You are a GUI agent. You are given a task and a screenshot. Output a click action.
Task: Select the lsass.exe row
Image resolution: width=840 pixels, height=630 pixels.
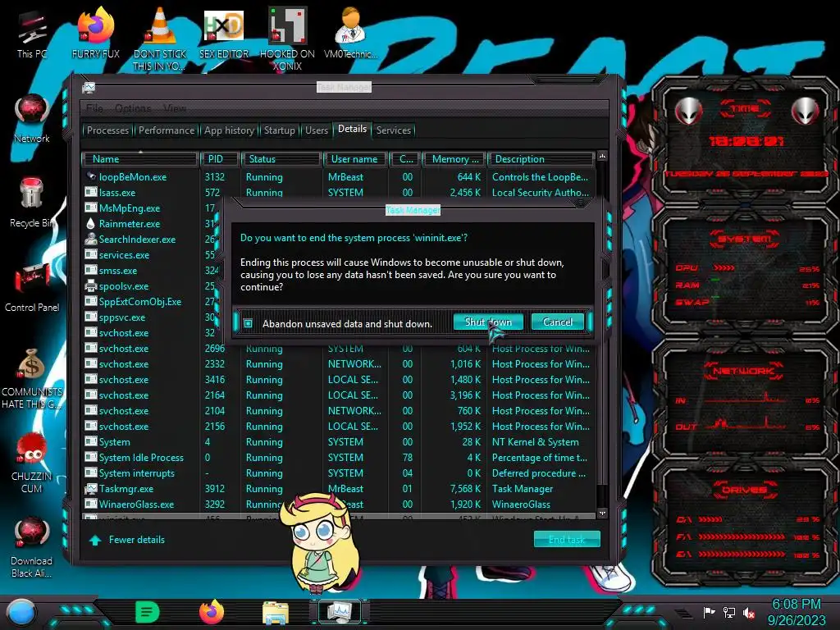(x=339, y=192)
